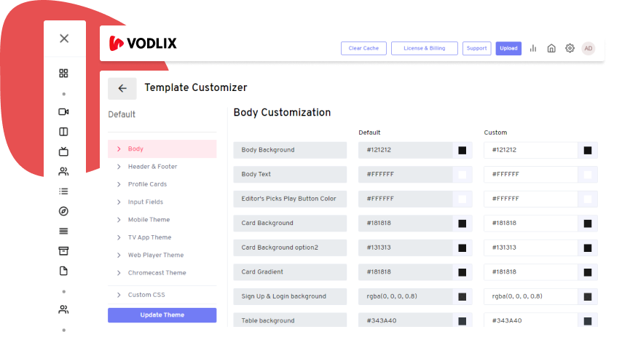Open the TV icon in sidebar
This screenshot has width=622, height=364.
click(63, 151)
